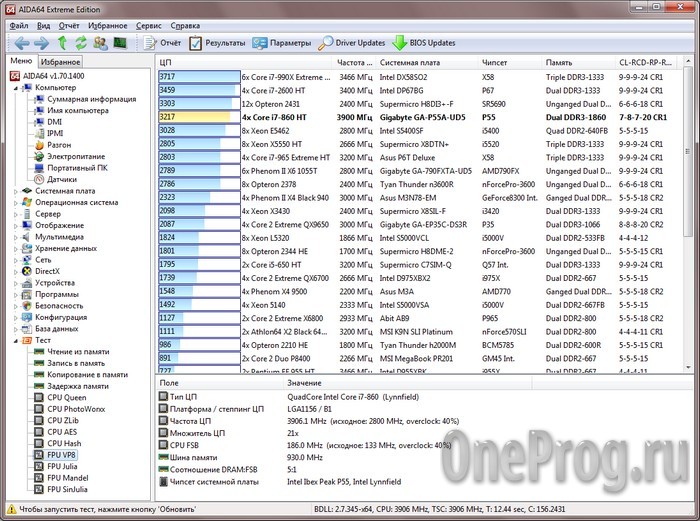Click the green refresh arrows icon

(81, 43)
